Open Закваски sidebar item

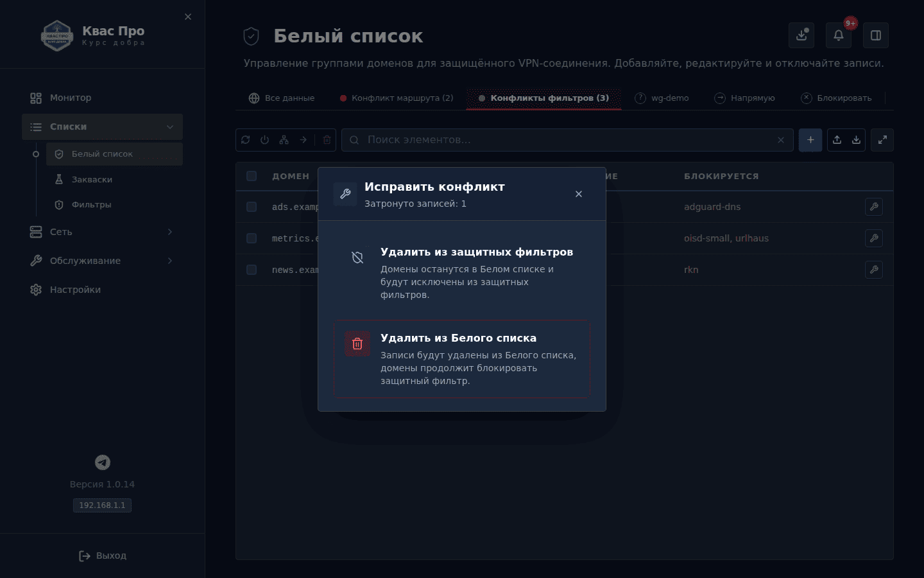pyautogui.click(x=114, y=180)
